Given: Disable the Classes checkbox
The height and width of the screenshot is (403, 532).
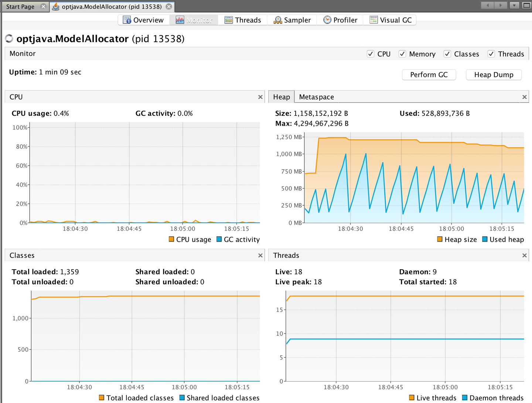Looking at the screenshot, I should click(x=447, y=54).
